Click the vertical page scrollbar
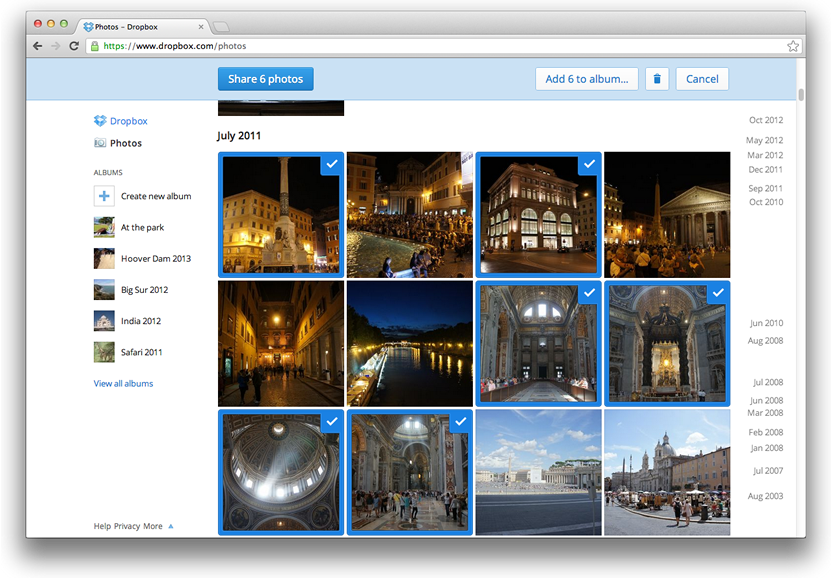Viewport: 832px width, 578px height. coord(801,96)
